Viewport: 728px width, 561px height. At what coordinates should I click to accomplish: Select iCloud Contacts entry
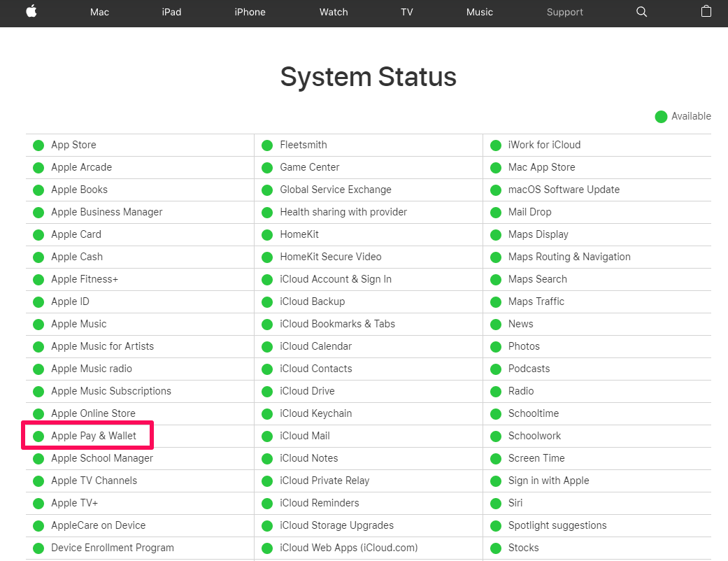click(x=316, y=369)
